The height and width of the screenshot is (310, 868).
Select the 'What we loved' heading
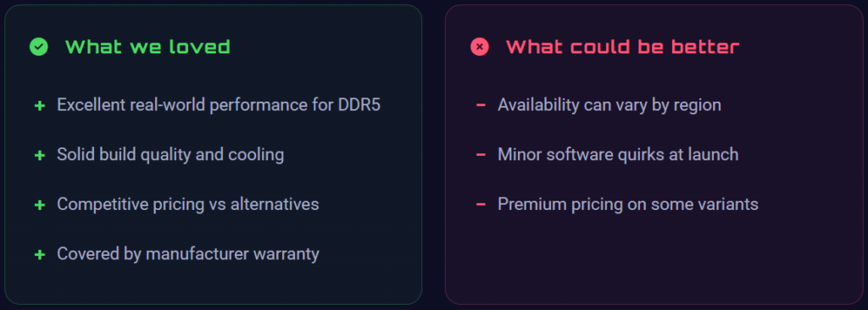click(147, 47)
